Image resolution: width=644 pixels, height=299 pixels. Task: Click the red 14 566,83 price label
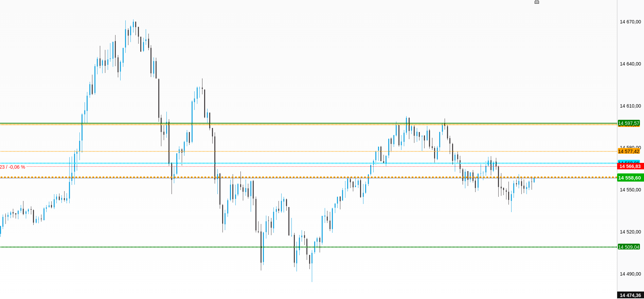click(630, 166)
